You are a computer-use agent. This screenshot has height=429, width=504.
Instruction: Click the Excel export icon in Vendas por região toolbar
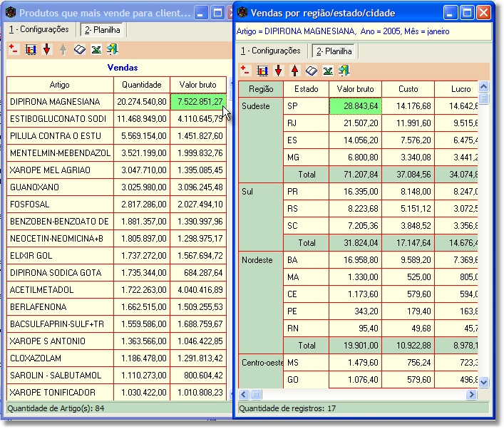(x=328, y=71)
